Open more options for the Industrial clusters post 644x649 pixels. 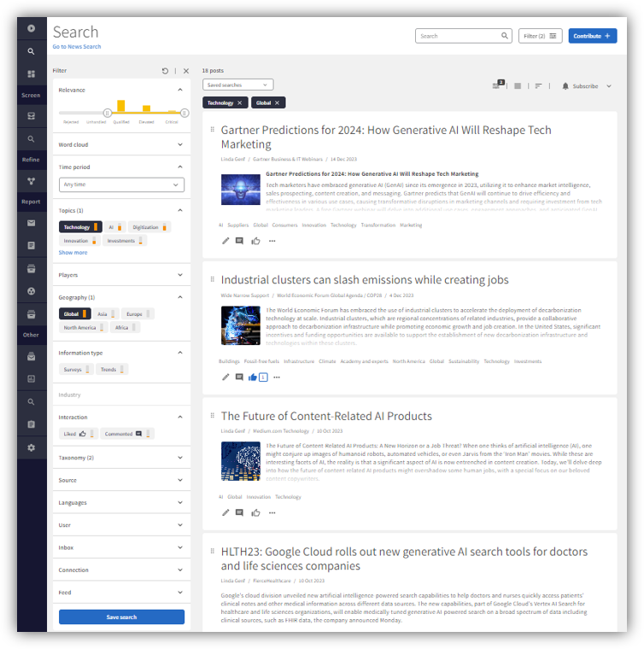click(x=277, y=377)
